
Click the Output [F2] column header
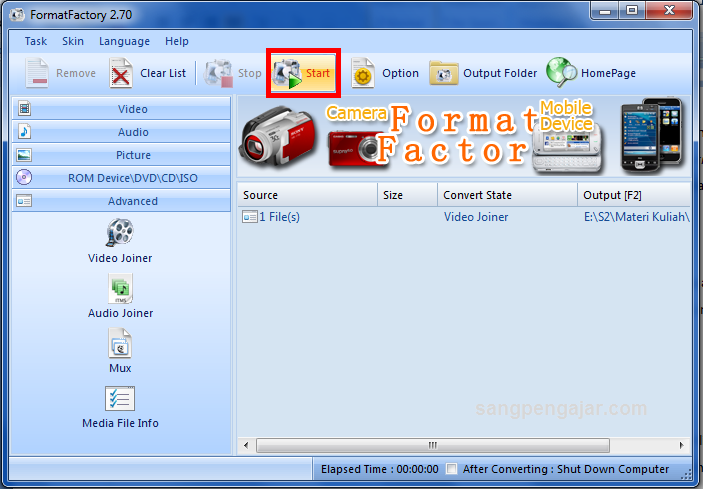coord(634,195)
